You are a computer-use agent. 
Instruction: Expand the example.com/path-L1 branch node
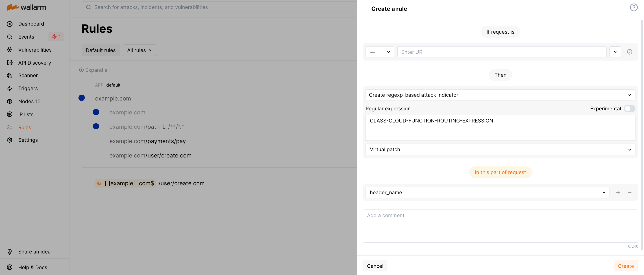(96, 127)
